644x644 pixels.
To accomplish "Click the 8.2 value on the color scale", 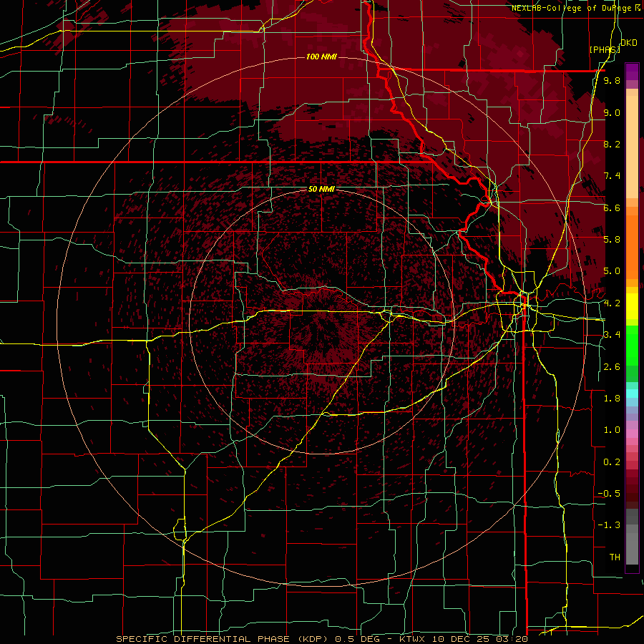I will click(x=612, y=144).
